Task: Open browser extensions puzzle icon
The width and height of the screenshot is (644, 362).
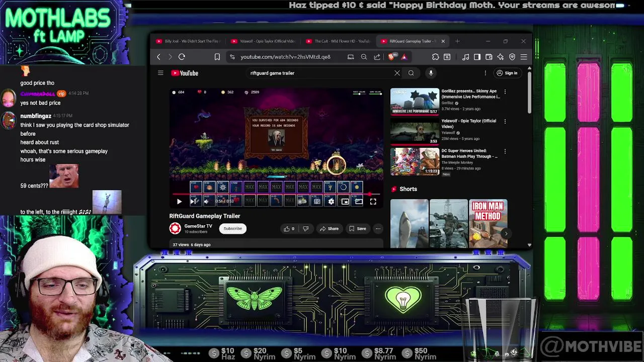Action: pos(435,57)
